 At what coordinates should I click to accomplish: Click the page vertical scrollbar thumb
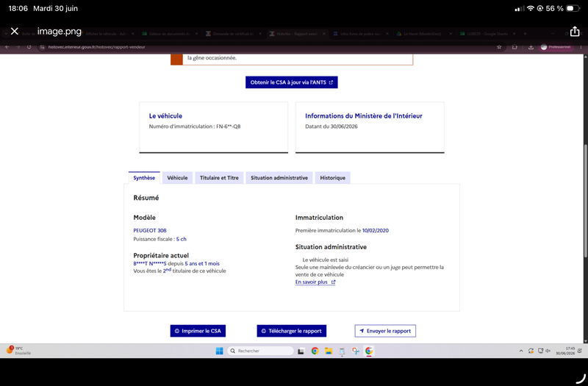click(585, 201)
